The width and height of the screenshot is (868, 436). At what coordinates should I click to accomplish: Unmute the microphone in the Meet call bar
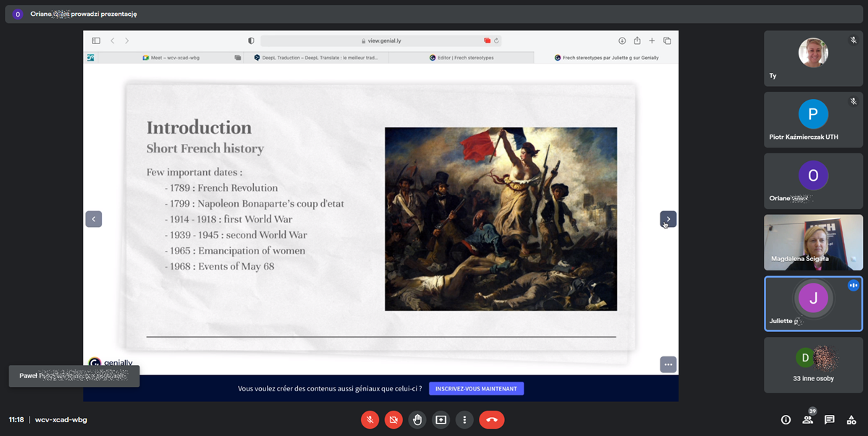click(370, 419)
